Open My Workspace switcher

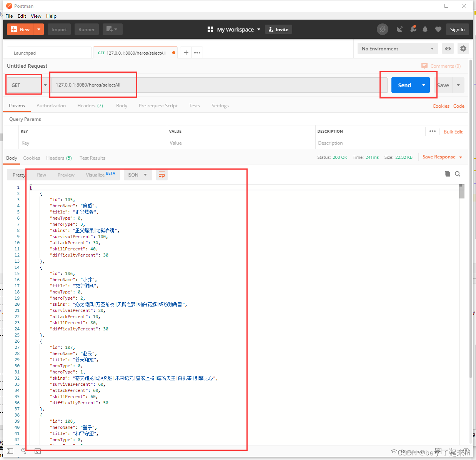234,29
